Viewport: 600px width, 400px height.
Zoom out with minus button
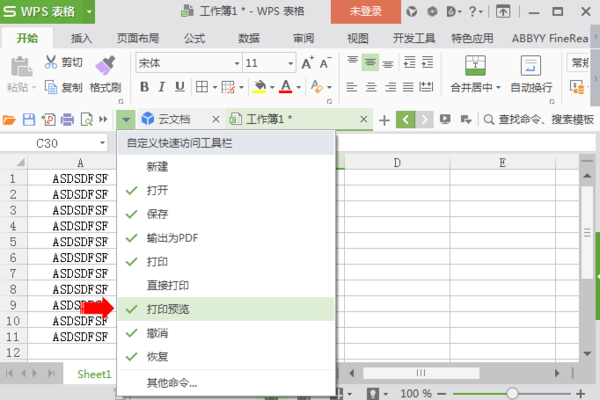coord(442,393)
